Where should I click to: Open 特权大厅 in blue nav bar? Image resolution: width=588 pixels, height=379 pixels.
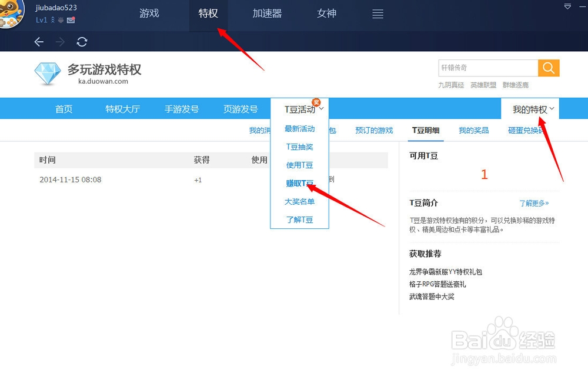(x=123, y=109)
